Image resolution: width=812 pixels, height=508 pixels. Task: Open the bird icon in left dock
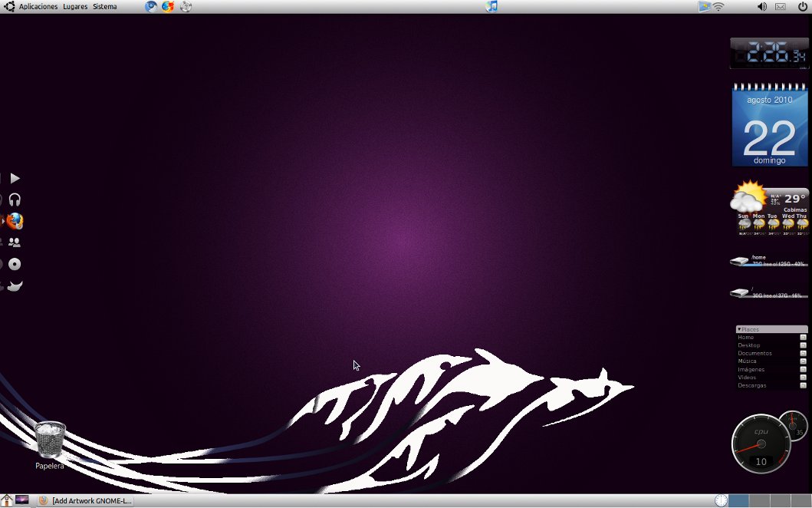[15, 285]
